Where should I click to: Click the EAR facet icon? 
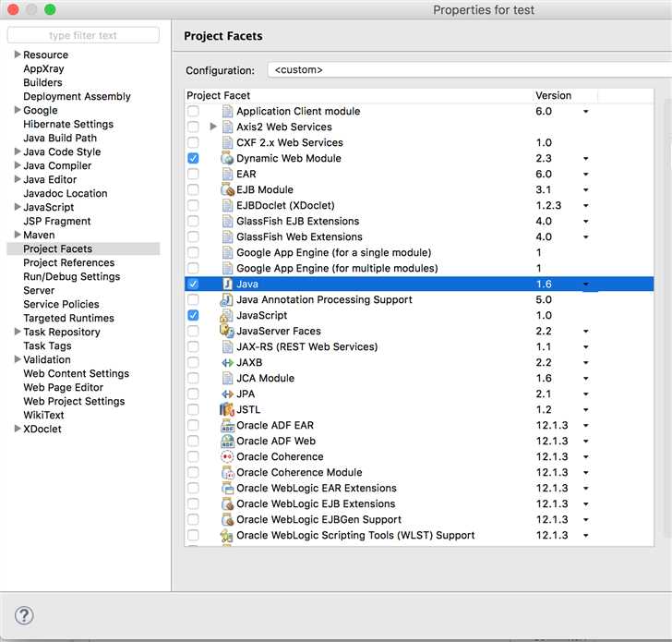[227, 174]
